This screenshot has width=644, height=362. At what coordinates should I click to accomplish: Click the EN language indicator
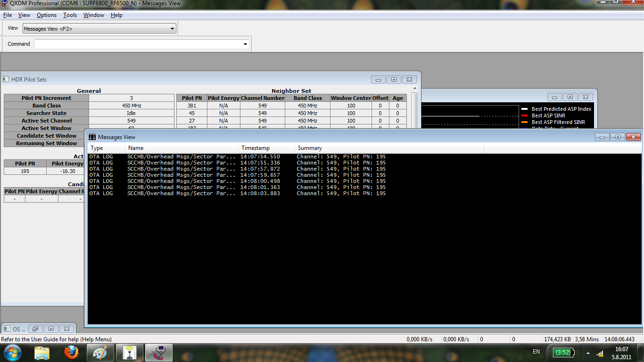[x=536, y=352]
